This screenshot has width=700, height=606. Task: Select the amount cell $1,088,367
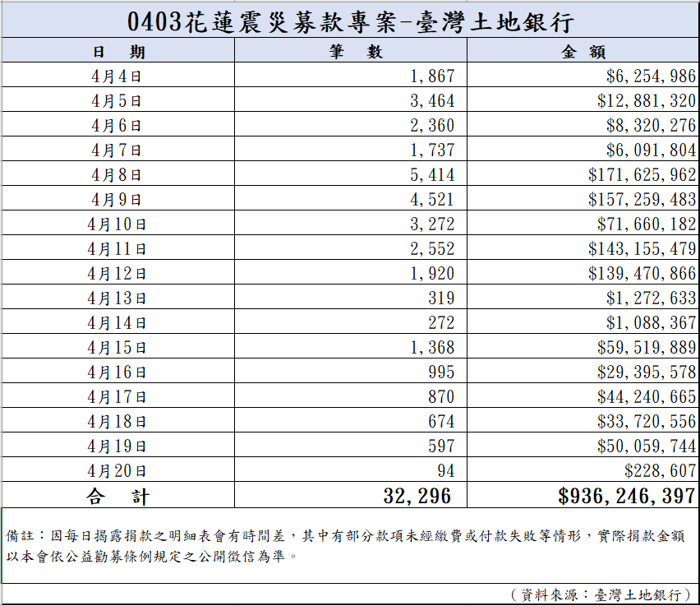coord(583,322)
